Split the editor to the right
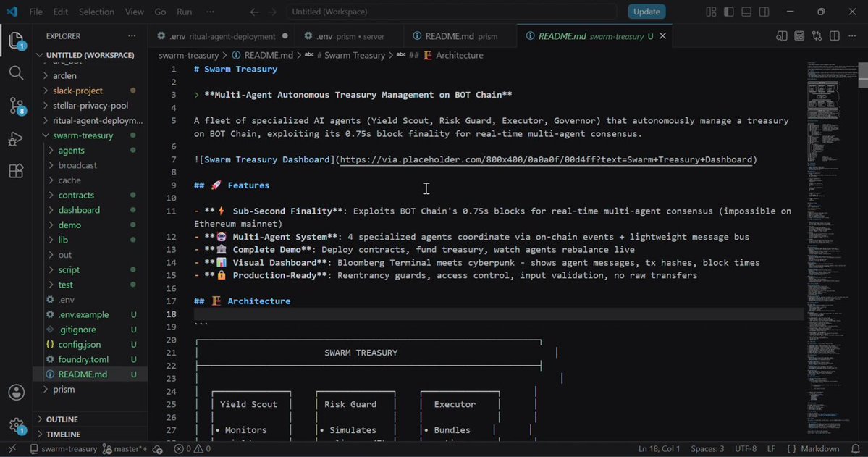This screenshot has height=457, width=868. (x=835, y=36)
